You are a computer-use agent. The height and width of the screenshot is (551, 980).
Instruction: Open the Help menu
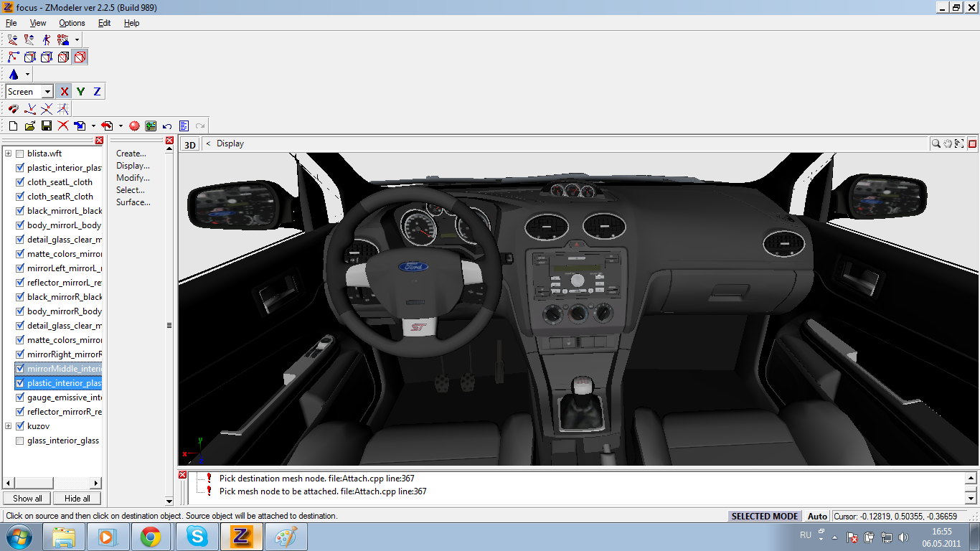(x=131, y=23)
